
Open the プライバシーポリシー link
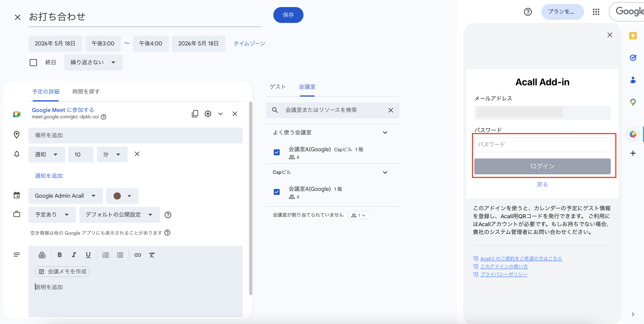pos(504,274)
